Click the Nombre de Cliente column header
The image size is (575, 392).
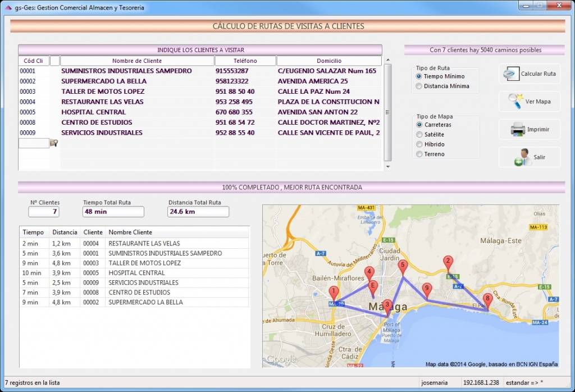point(137,61)
